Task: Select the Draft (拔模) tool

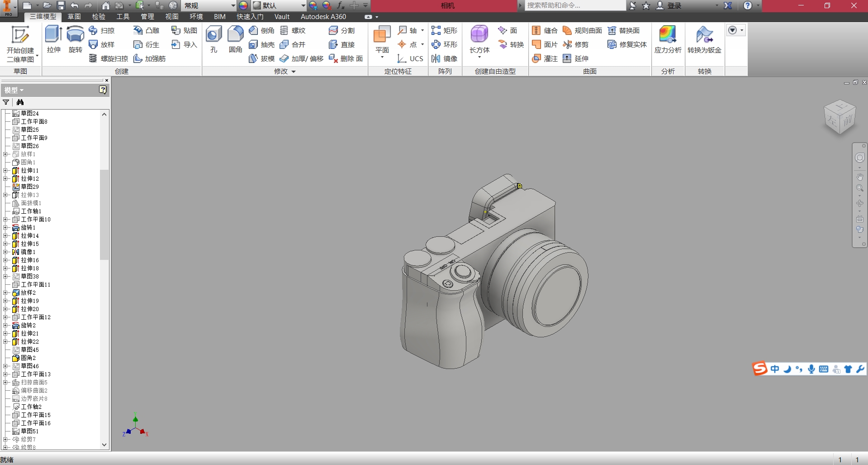Action: [262, 58]
